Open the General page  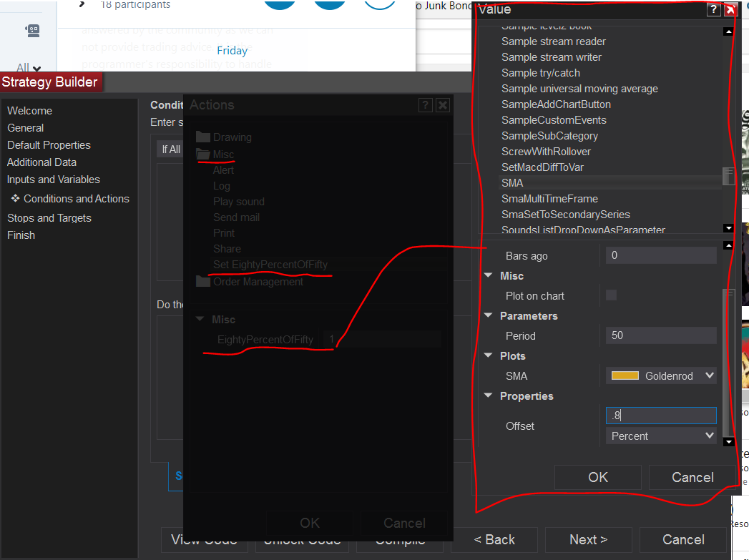coord(25,128)
